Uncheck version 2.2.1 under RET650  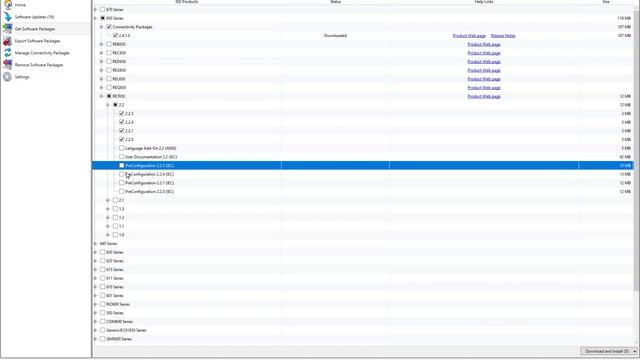point(122,131)
